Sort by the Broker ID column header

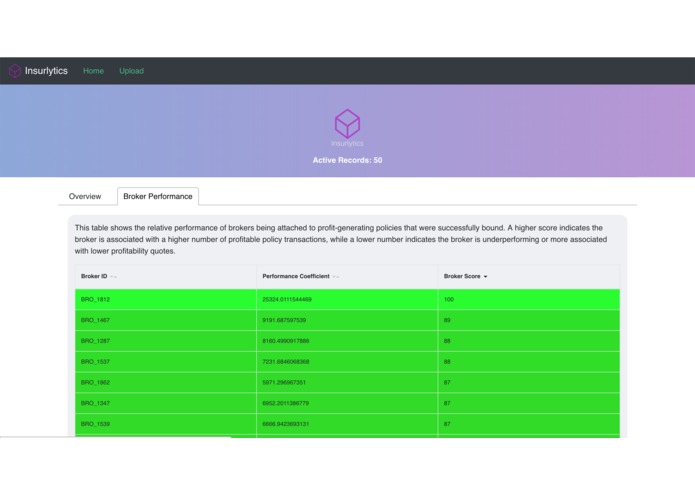coord(166,276)
